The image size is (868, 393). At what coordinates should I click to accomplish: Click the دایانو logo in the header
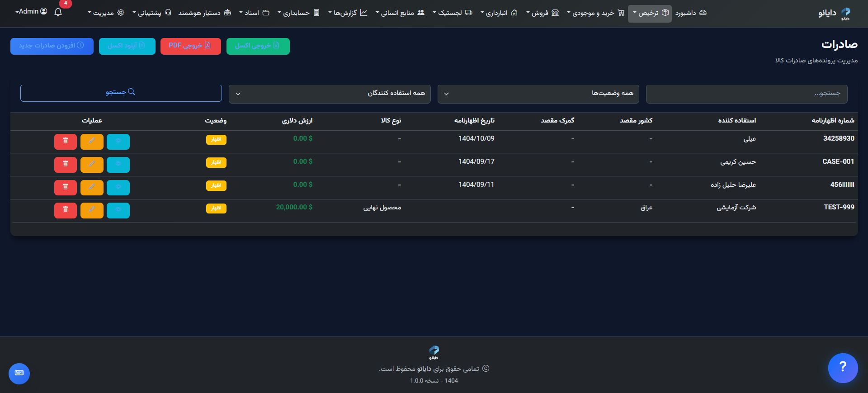tap(834, 13)
